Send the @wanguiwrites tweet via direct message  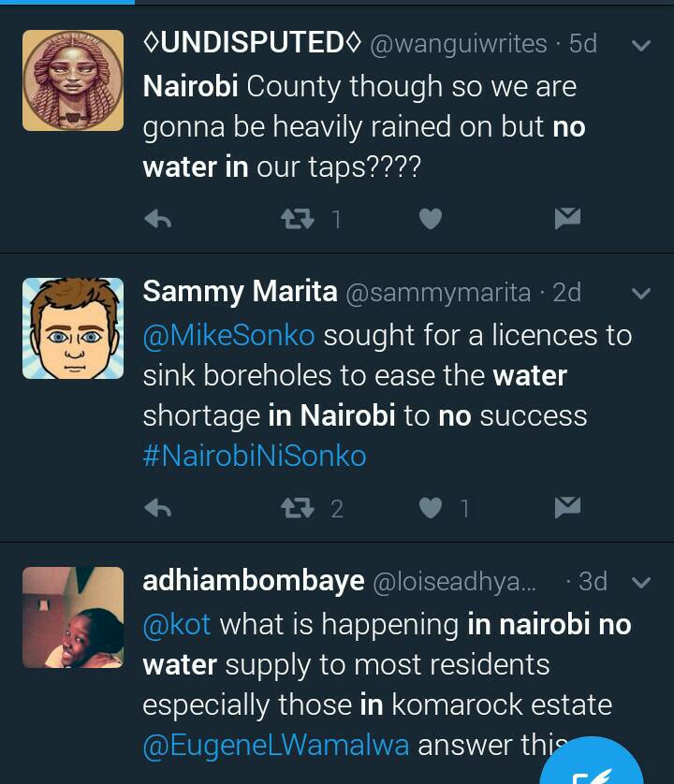(x=567, y=219)
